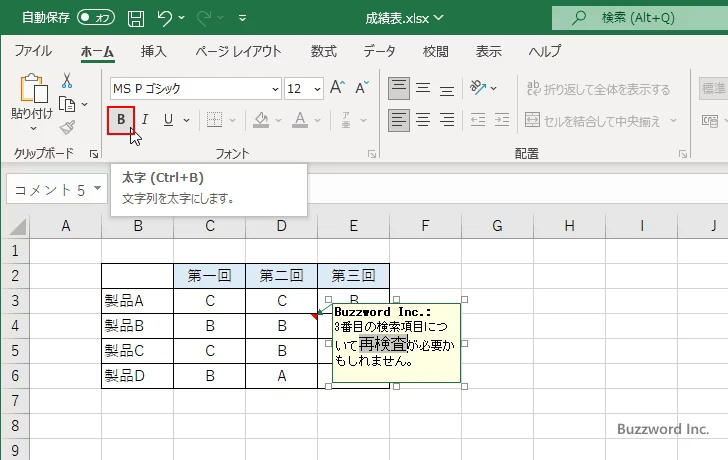Select row 7 header
728x460 pixels.
click(x=15, y=400)
